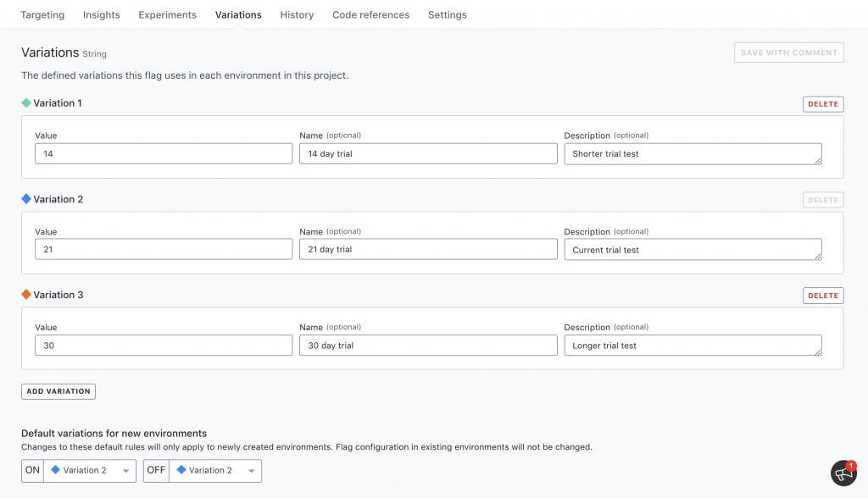Click the Value field containing 14
This screenshot has width=868, height=498.
click(x=161, y=153)
